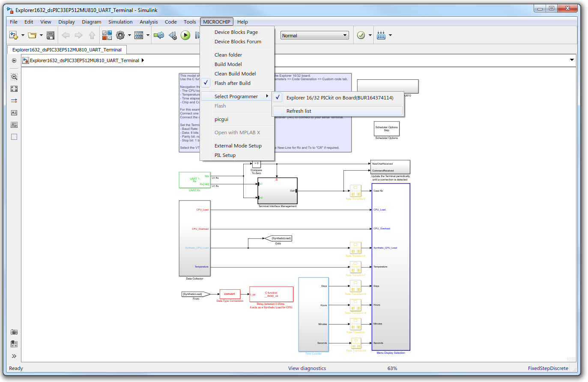
Task: Update the model diagram
Action: click(x=159, y=35)
